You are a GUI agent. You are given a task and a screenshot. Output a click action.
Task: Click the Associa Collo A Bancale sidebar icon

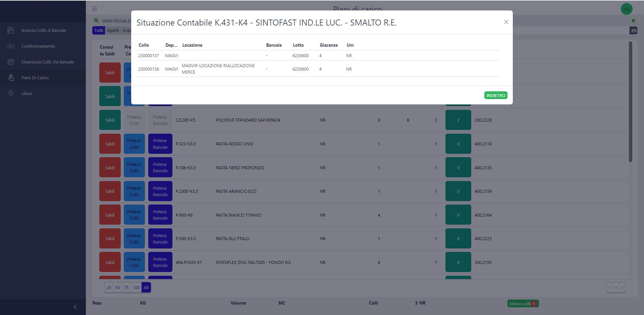click(11, 30)
